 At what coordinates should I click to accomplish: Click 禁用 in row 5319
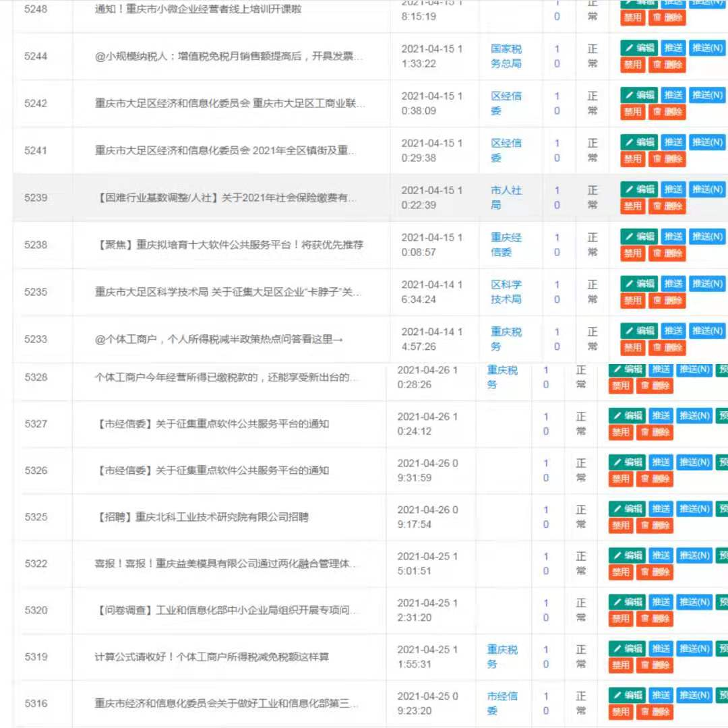[x=620, y=665]
